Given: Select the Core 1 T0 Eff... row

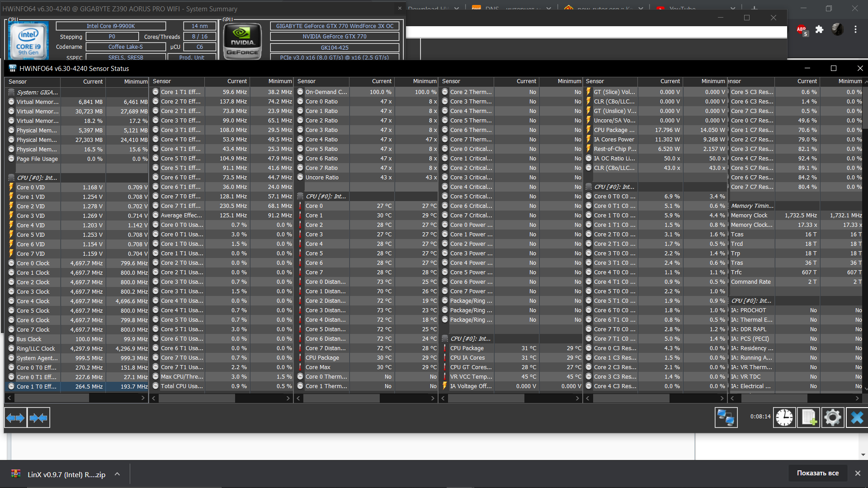Looking at the screenshot, I should click(36, 387).
